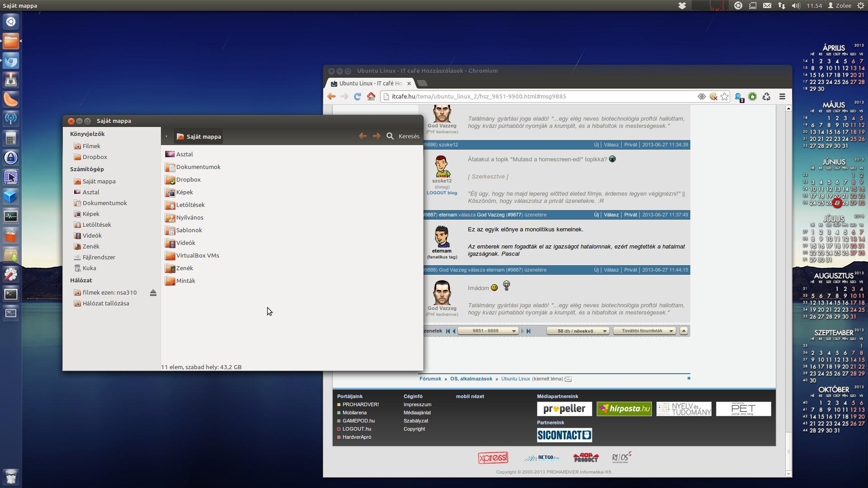Select Hálózat tallózása in the sidebar
This screenshot has width=868, height=488.
pyautogui.click(x=105, y=303)
